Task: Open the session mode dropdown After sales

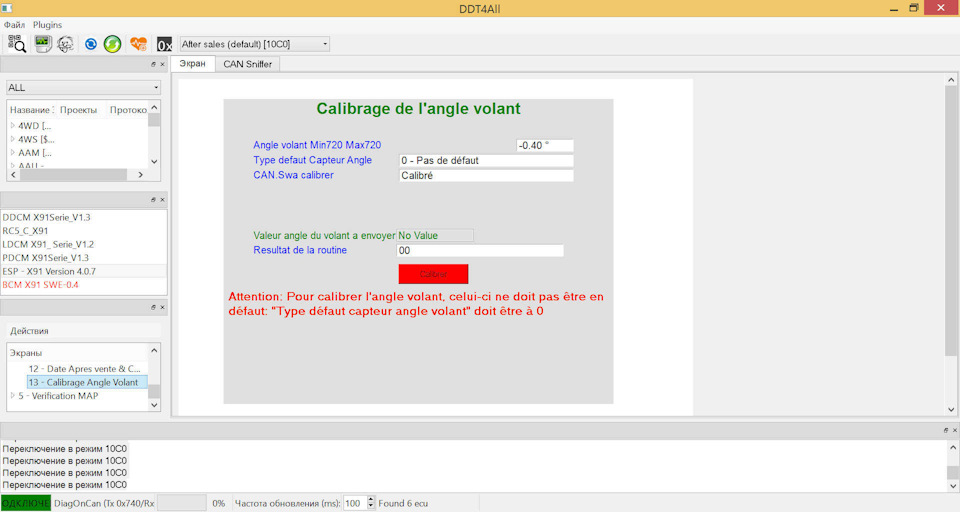Action: (x=255, y=44)
